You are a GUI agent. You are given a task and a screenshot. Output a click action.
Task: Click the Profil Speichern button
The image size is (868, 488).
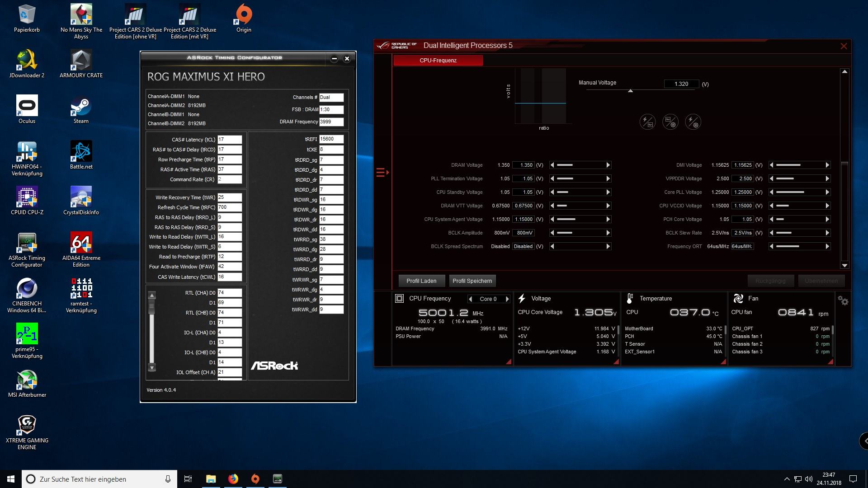coord(472,281)
